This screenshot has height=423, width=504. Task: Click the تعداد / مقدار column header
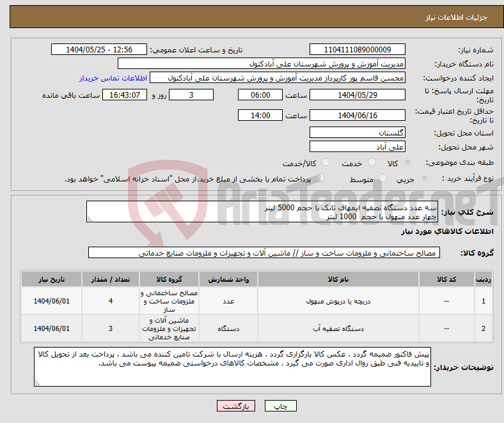point(111,279)
